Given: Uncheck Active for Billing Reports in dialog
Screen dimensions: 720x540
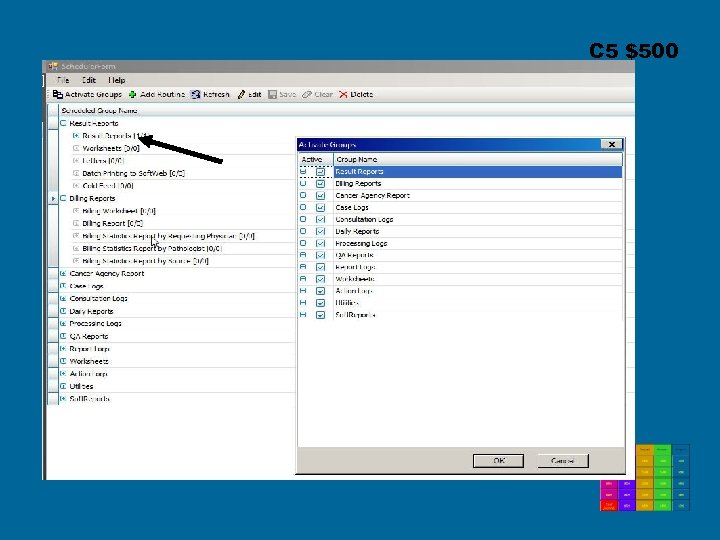Looking at the screenshot, I should coord(321,184).
